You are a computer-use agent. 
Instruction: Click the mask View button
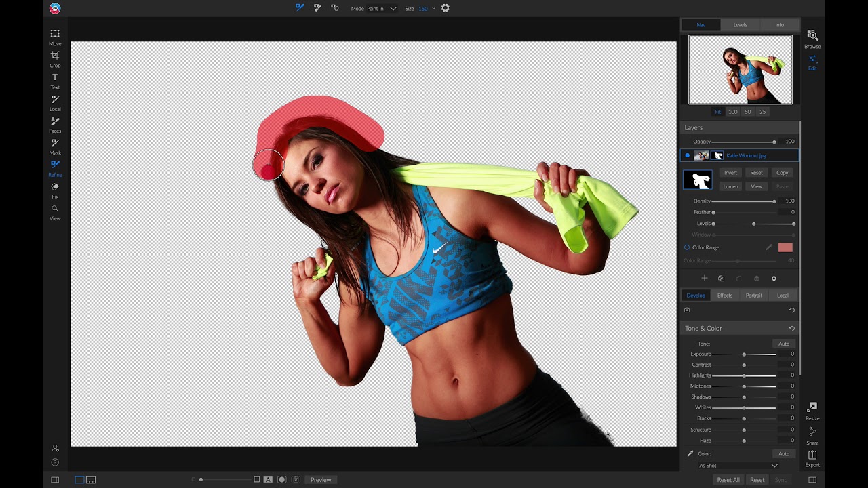point(756,186)
